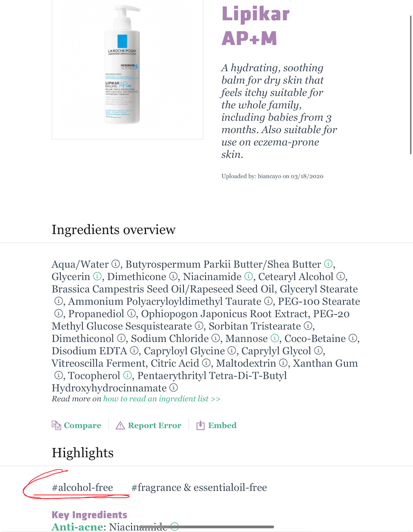The height and width of the screenshot is (532, 413).
Task: Click the page scrollbar on right edge
Action: coord(411,84)
